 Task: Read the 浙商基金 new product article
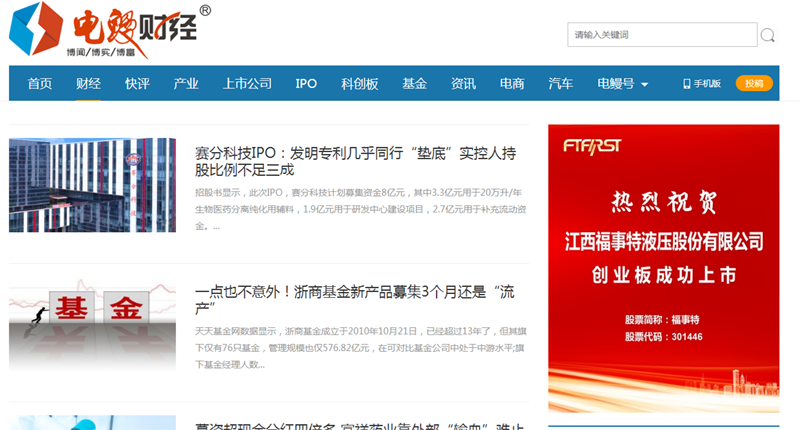click(x=355, y=300)
